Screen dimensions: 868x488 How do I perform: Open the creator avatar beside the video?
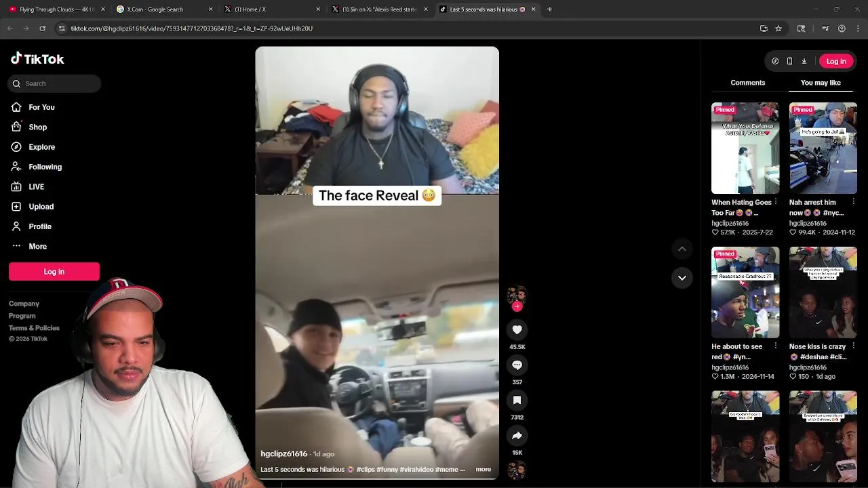point(517,295)
